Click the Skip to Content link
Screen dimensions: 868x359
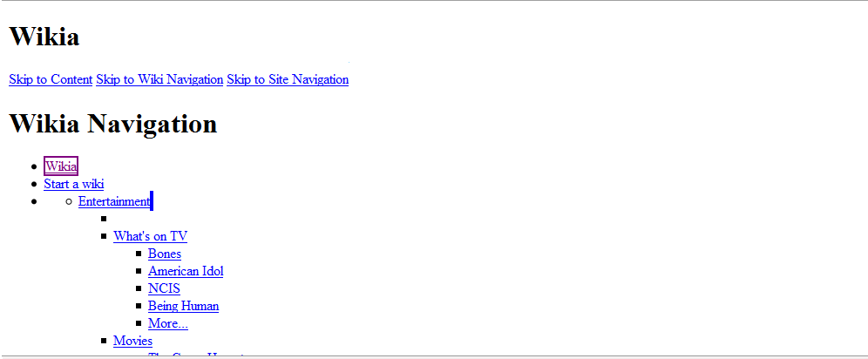pos(51,79)
